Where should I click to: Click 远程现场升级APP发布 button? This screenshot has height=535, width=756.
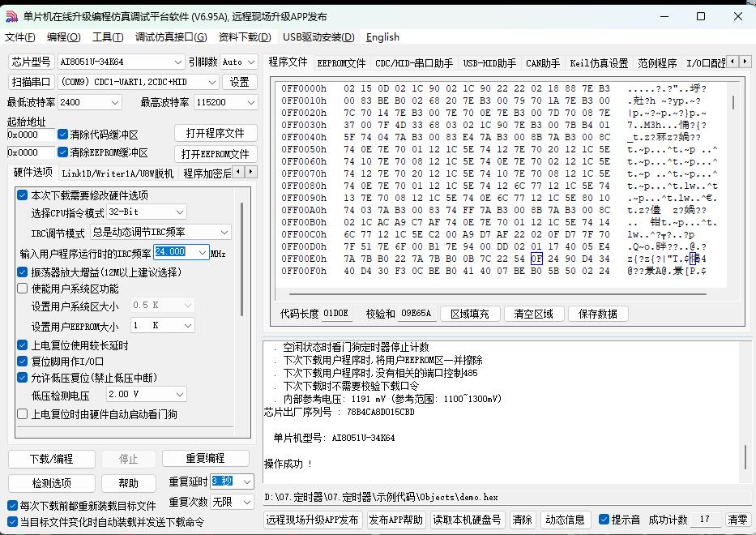click(312, 520)
